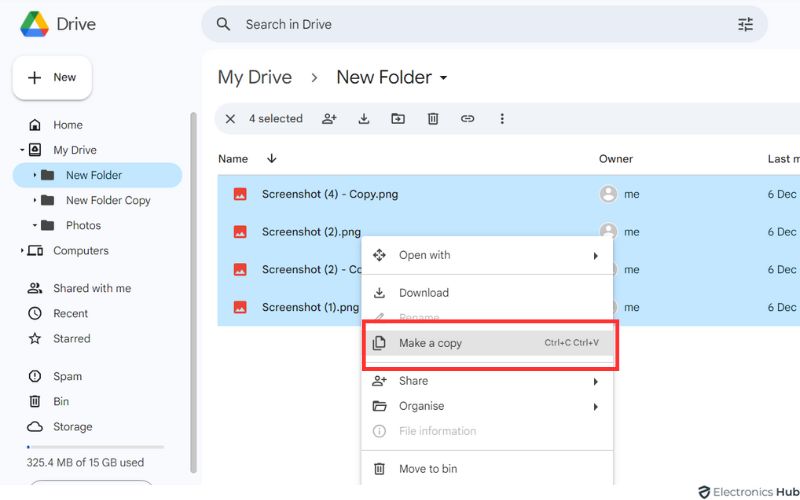
Task: Click the storage usage progress bar
Action: [95, 447]
